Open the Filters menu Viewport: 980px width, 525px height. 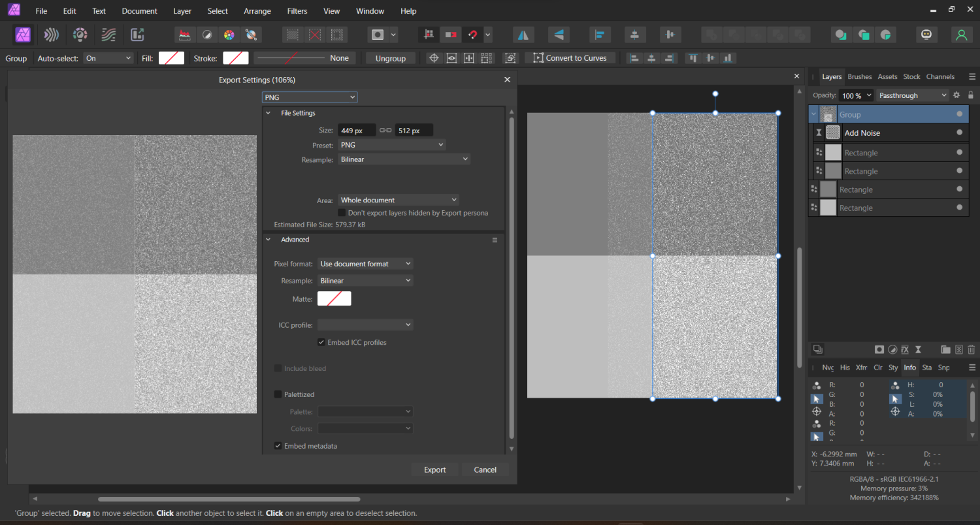pyautogui.click(x=297, y=11)
